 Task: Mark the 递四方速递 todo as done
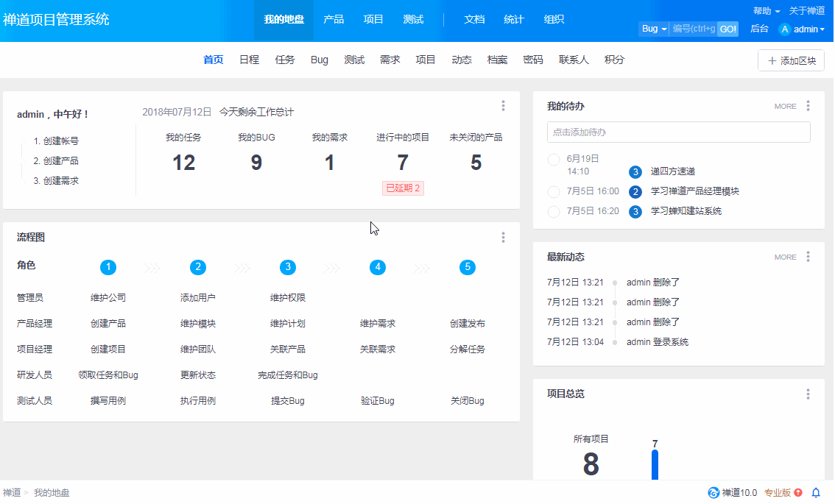tap(554, 160)
